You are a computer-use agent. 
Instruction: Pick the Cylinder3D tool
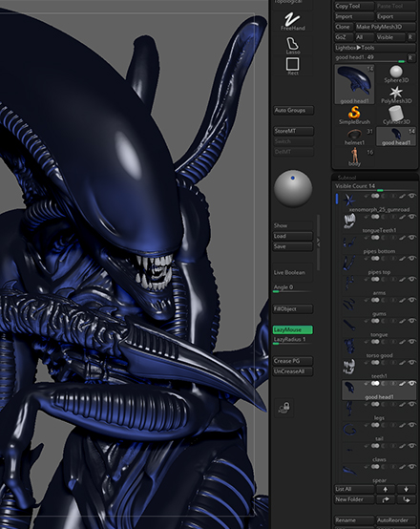(x=396, y=115)
